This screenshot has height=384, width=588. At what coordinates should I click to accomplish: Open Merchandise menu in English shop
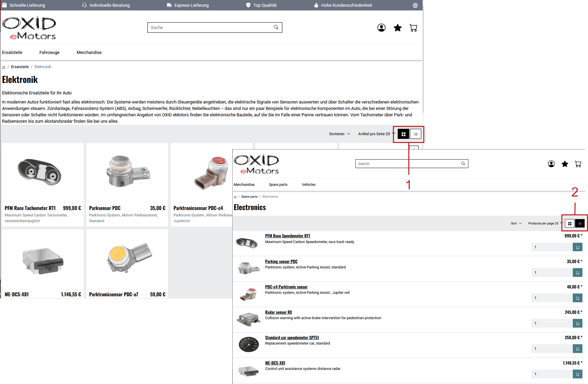[x=244, y=185]
